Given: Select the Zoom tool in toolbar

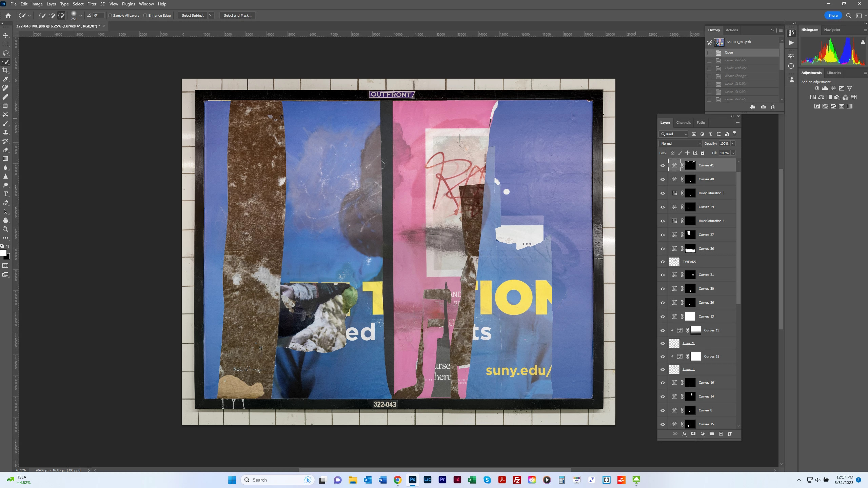Looking at the screenshot, I should click(5, 229).
